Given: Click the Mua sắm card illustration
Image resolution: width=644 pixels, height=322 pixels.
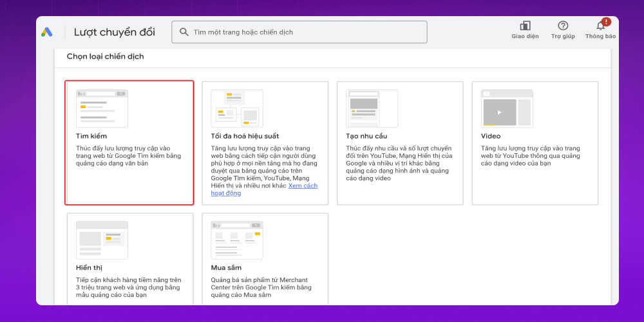Looking at the screenshot, I should 237,240.
